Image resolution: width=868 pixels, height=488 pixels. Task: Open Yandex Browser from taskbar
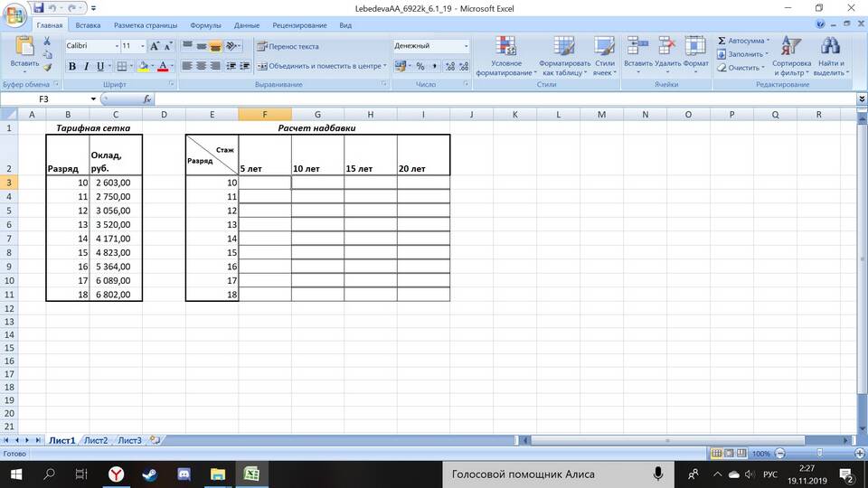coord(116,474)
